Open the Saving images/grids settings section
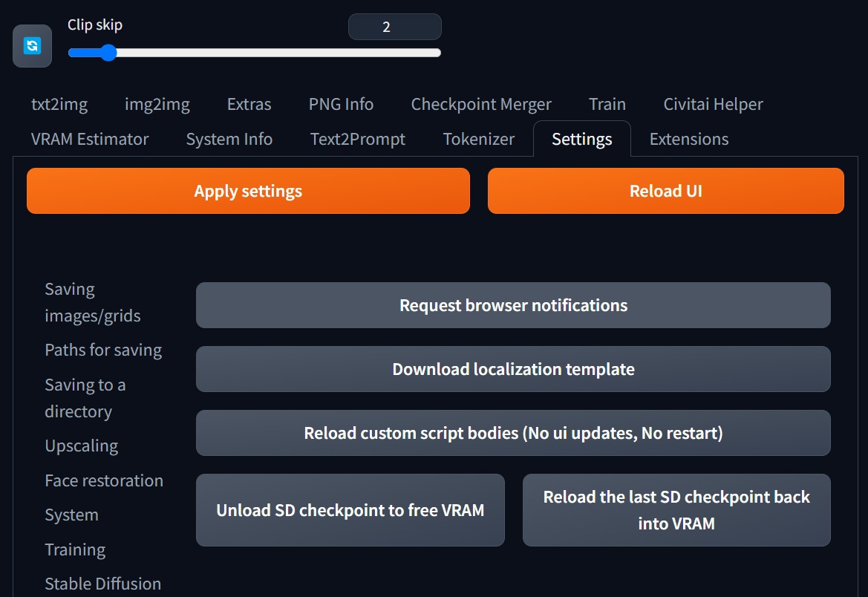Image resolution: width=868 pixels, height=597 pixels. click(x=93, y=302)
